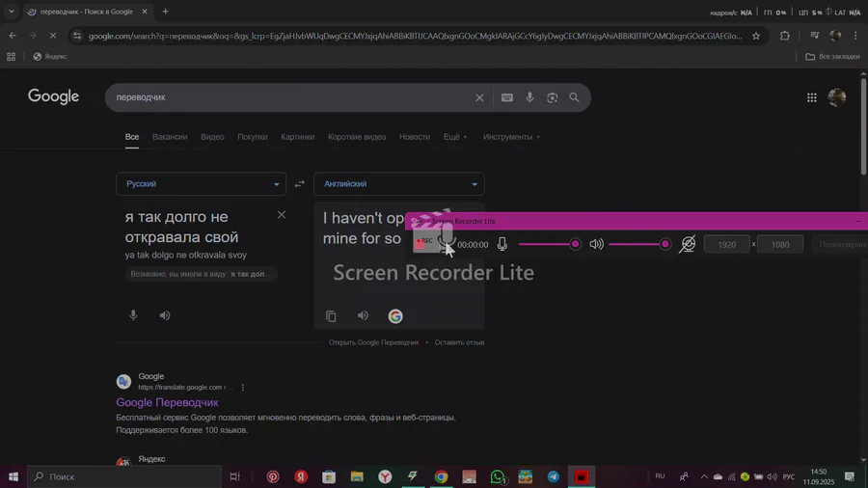Switch to the Картинки tab
Screen dimensions: 868x488
coord(297,137)
